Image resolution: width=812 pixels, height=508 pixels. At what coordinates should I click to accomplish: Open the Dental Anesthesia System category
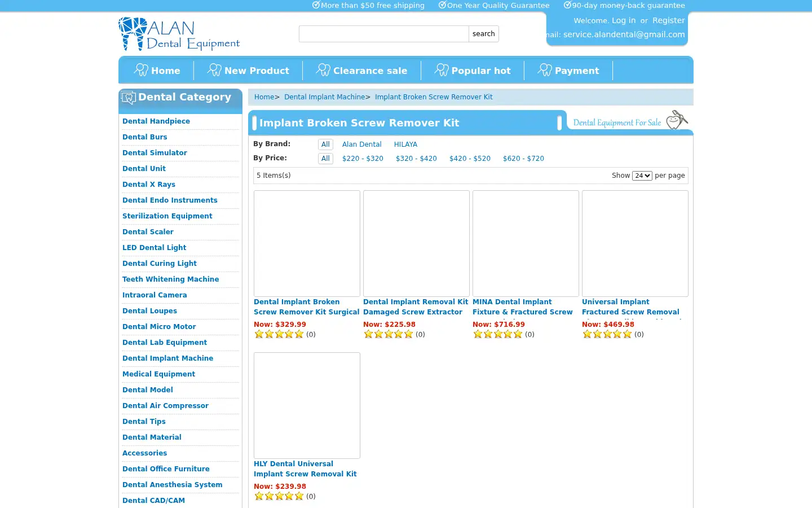[x=172, y=485]
